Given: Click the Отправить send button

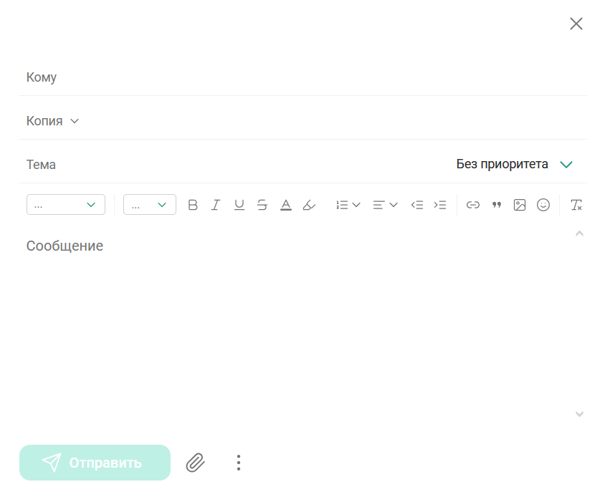Looking at the screenshot, I should [95, 463].
